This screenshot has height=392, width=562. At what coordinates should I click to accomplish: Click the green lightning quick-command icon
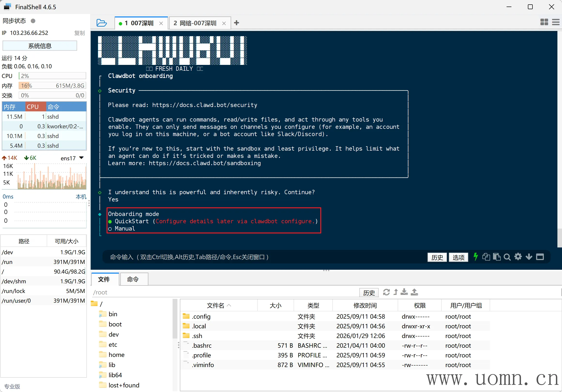click(x=475, y=257)
